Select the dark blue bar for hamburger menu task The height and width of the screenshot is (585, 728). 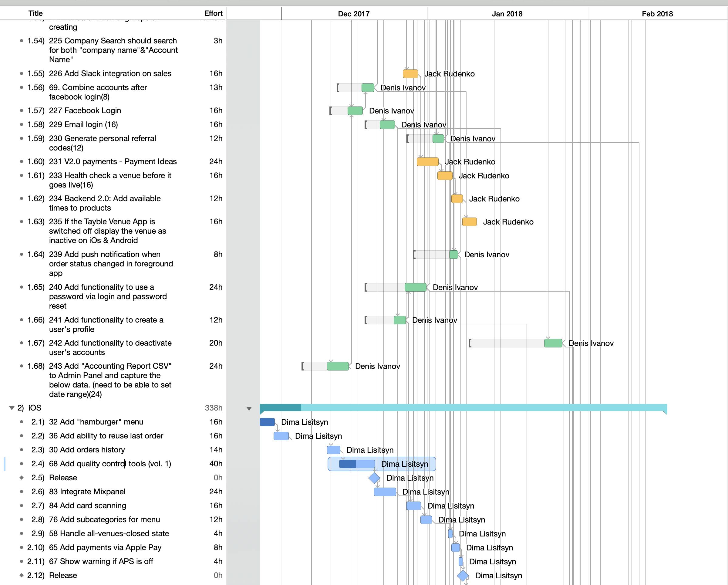pyautogui.click(x=267, y=422)
